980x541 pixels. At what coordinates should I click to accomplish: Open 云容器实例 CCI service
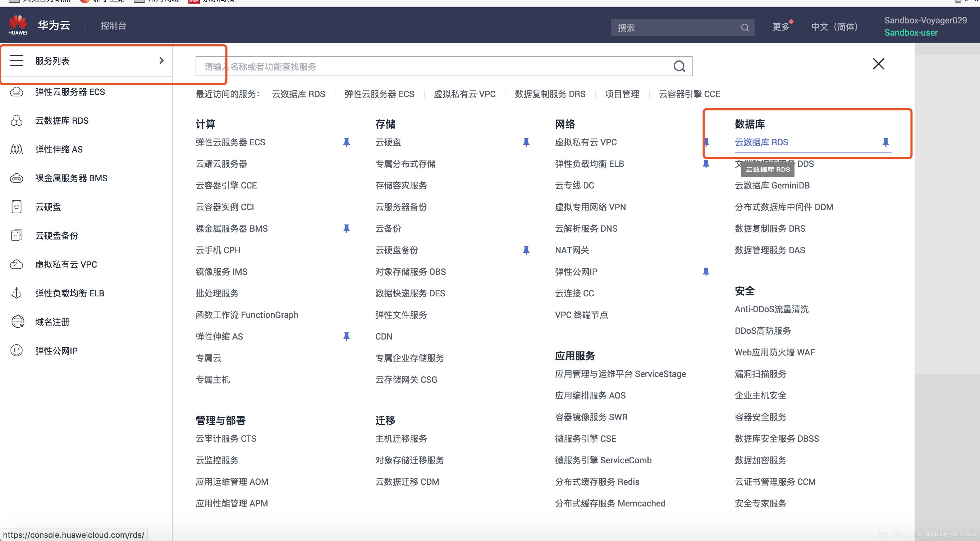224,207
